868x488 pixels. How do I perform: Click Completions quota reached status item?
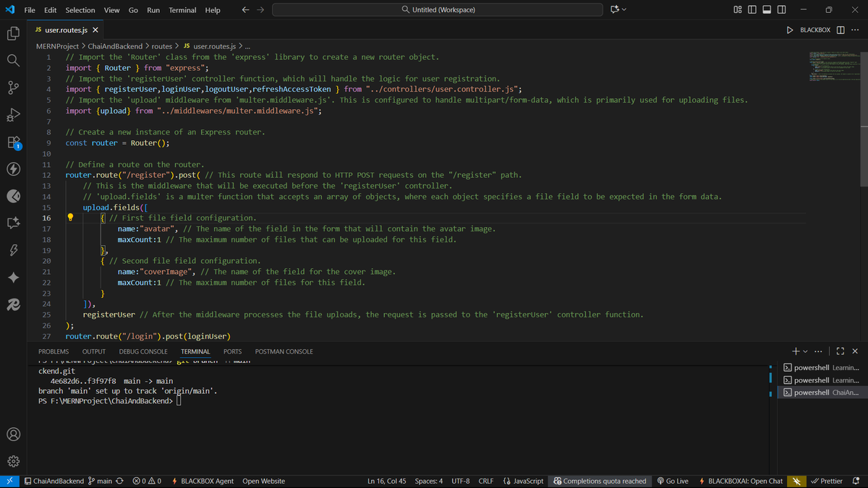coord(600,481)
